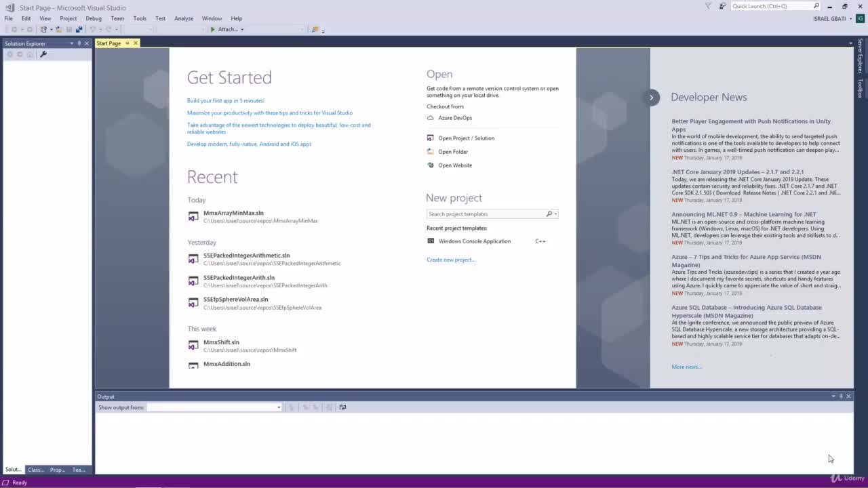The height and width of the screenshot is (488, 868).
Task: Click the SSEPackedIntegerArithmetic.sln solution icon
Action: click(x=193, y=260)
